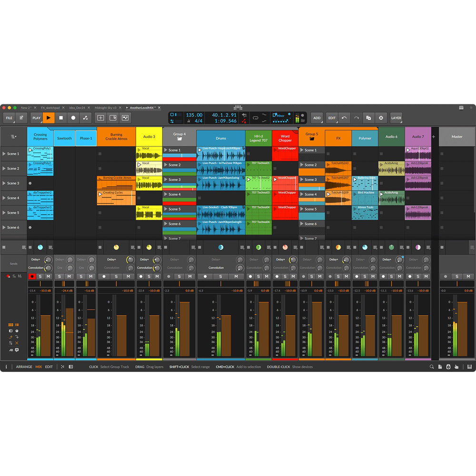This screenshot has width=476, height=476.
Task: Click the Drums track volume fader
Action: [x=226, y=336]
